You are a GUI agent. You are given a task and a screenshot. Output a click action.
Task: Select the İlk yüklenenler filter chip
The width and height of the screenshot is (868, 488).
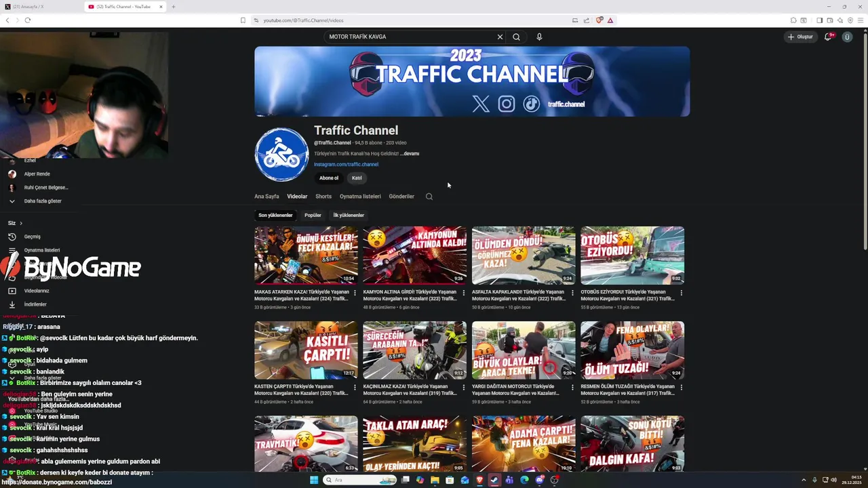coord(349,215)
